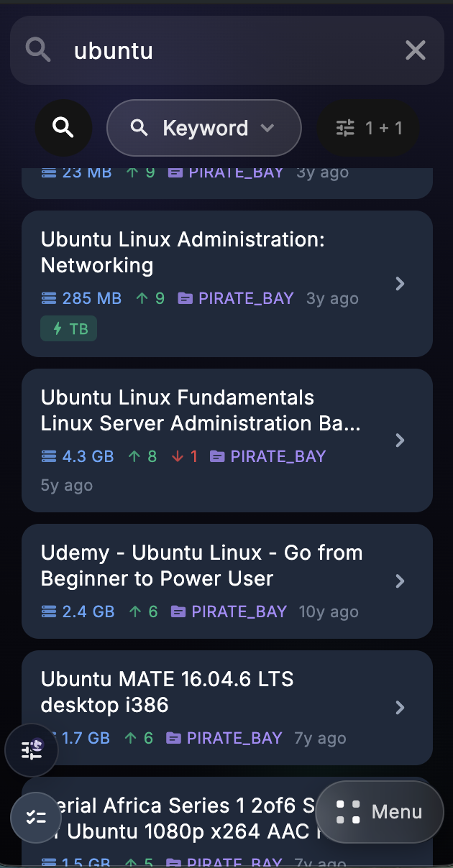
Task: Clear the ubuntu search text
Action: 416,50
